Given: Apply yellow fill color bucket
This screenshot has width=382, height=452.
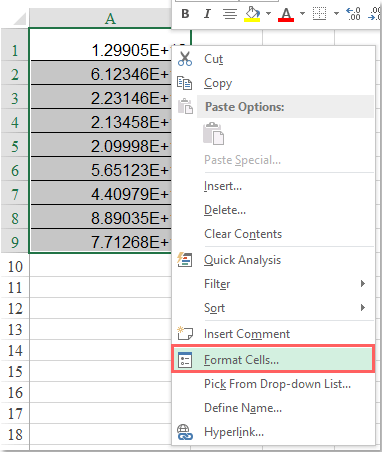Looking at the screenshot, I should click(252, 14).
